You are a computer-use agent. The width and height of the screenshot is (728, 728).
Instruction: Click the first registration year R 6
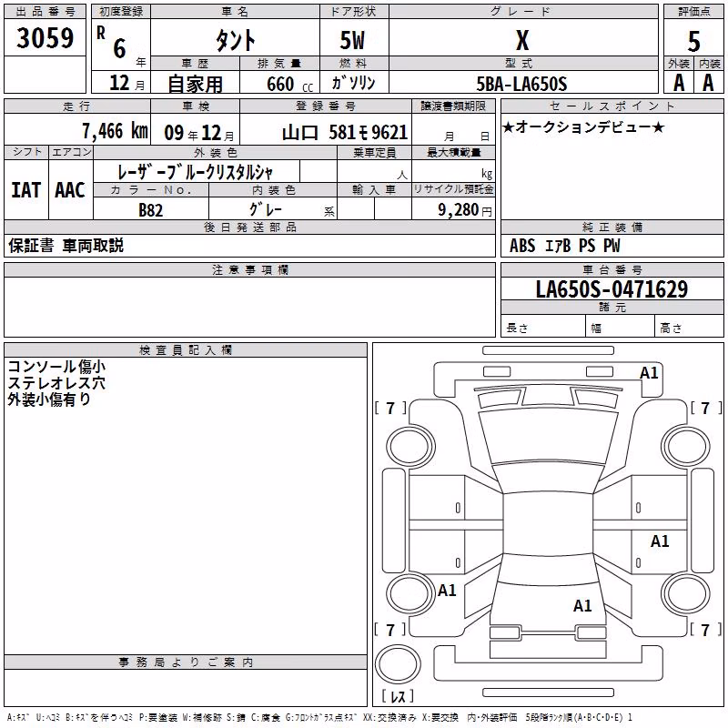[121, 46]
